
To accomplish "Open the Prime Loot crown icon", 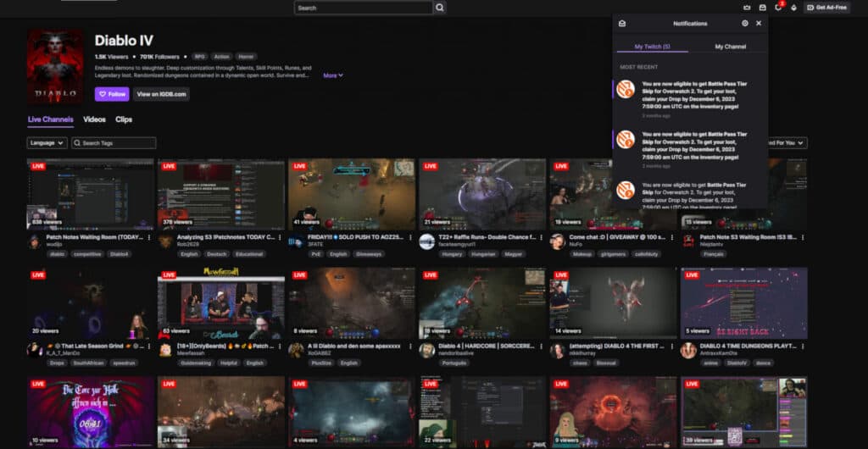I will (747, 8).
